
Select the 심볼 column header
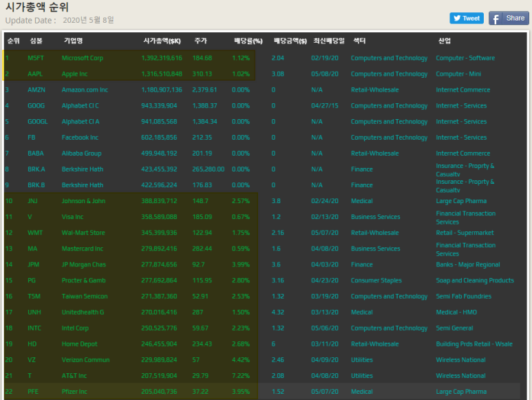click(35, 41)
